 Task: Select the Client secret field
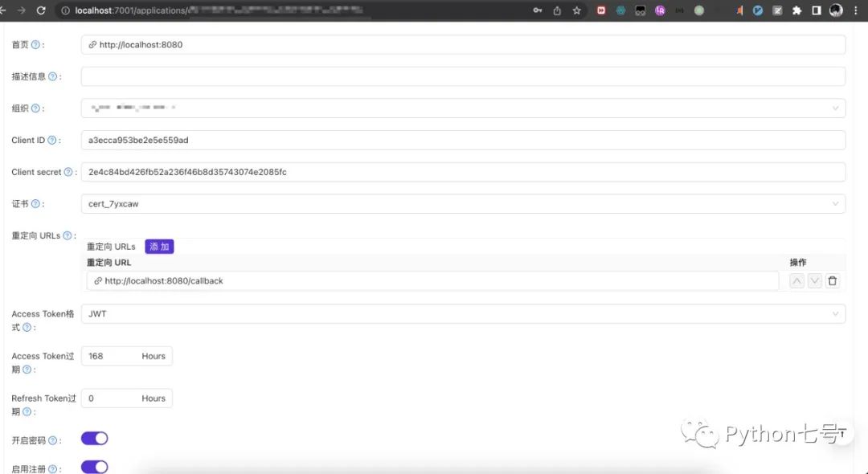[464, 172]
